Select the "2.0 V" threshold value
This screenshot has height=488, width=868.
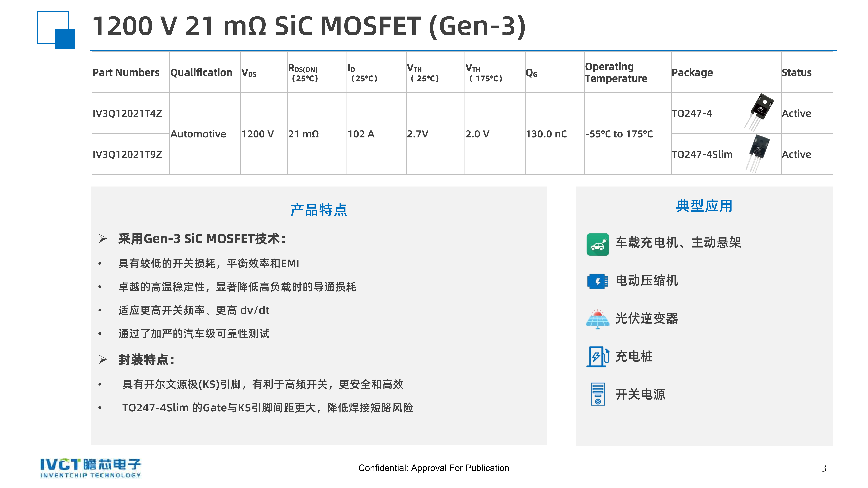[x=478, y=134]
